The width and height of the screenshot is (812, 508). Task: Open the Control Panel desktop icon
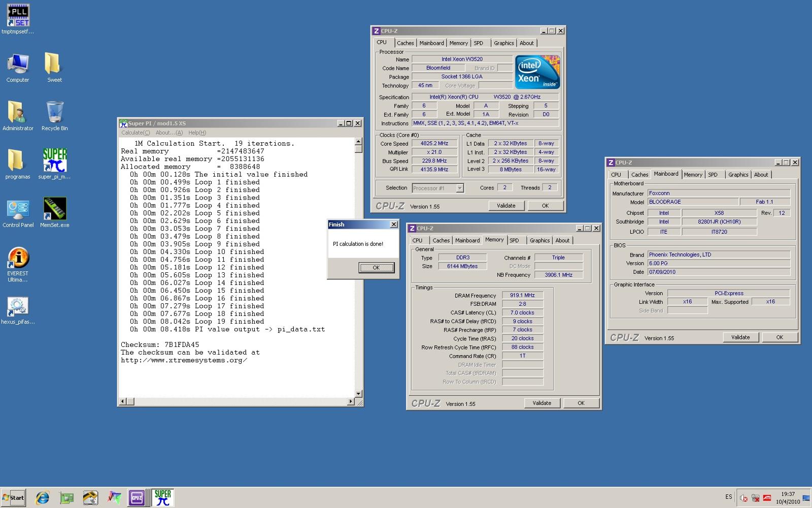(x=18, y=213)
